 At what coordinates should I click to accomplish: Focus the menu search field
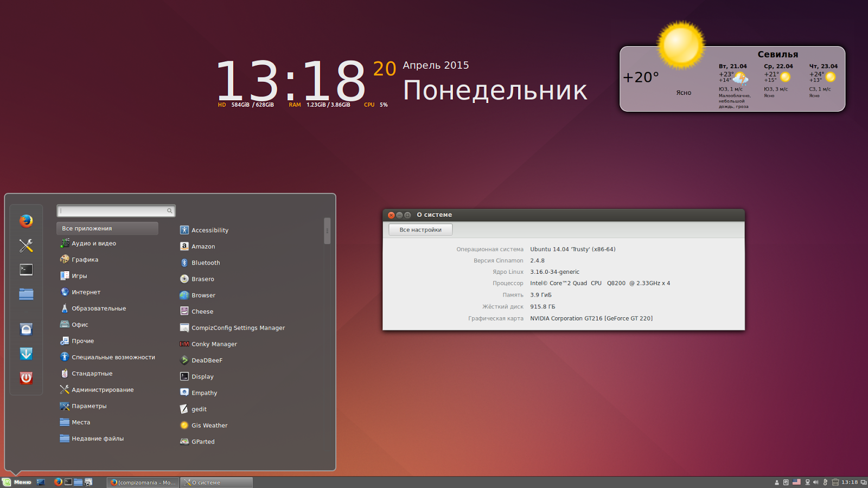point(116,211)
